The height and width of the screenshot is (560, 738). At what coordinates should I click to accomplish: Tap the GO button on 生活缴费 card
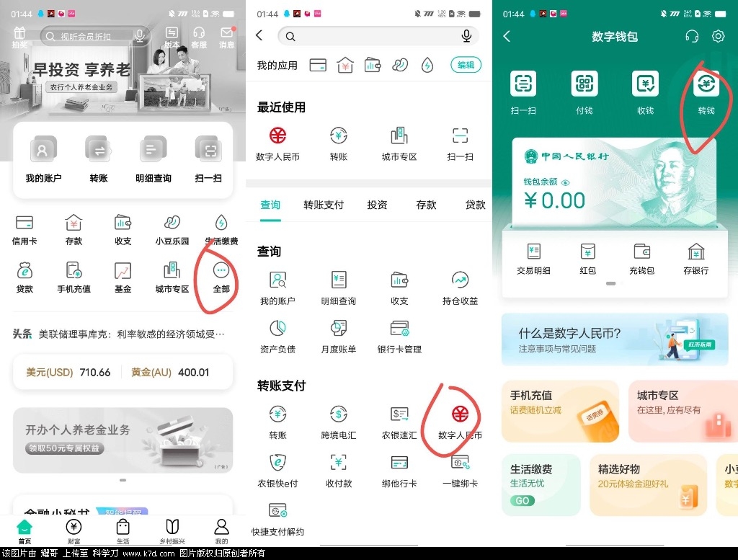(523, 501)
